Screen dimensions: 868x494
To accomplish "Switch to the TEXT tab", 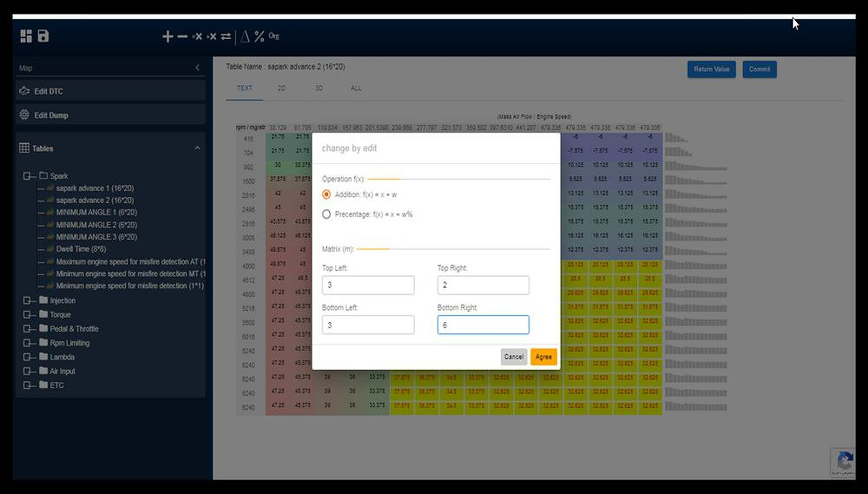I will 244,88.
